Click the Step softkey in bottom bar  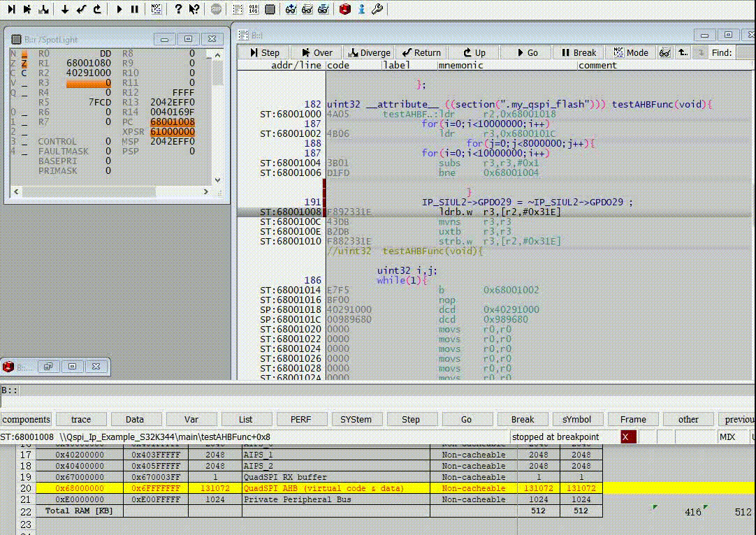pyautogui.click(x=411, y=419)
